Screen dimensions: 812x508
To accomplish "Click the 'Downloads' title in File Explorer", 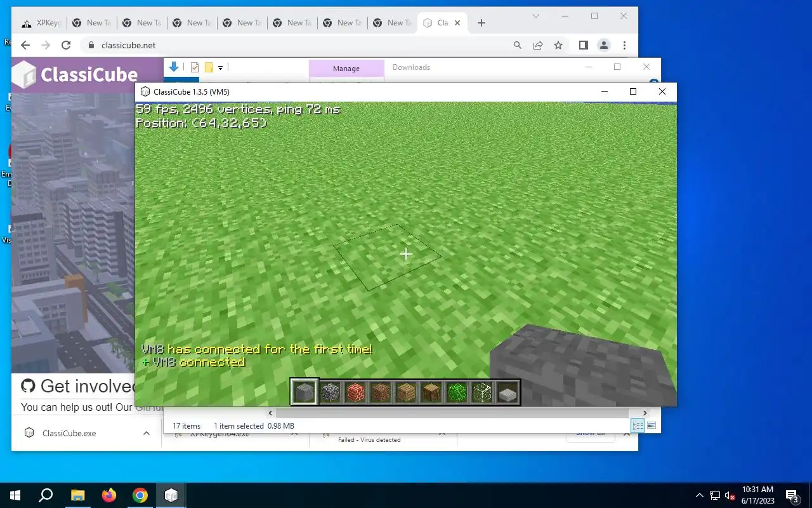I will pos(411,67).
